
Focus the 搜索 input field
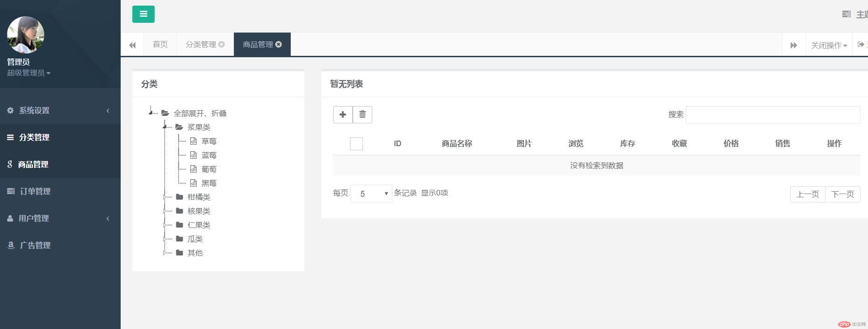(773, 114)
